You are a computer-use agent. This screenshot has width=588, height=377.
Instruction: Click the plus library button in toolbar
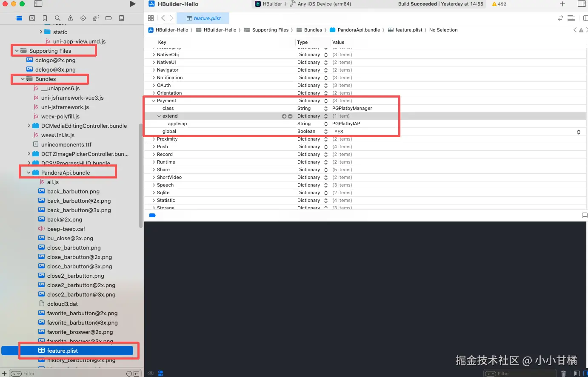coord(562,4)
